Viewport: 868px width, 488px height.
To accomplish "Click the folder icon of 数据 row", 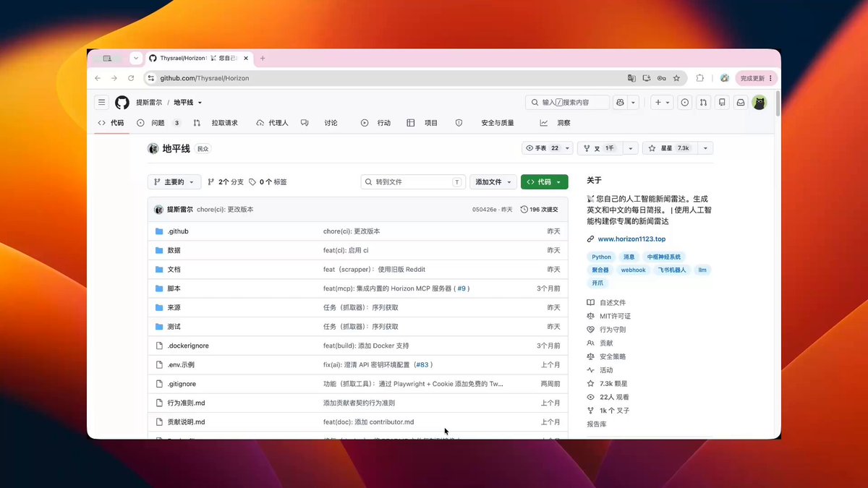I will 159,250.
